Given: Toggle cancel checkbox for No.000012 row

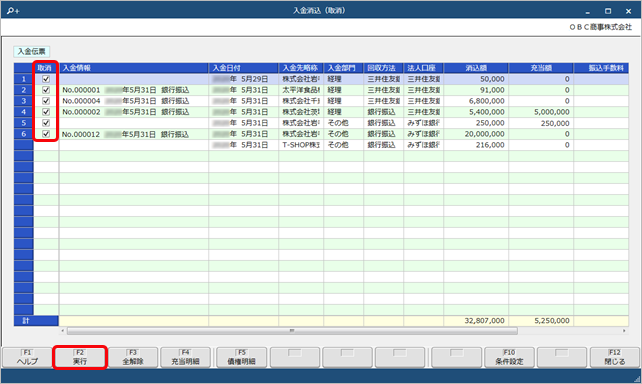Looking at the screenshot, I should click(x=46, y=134).
